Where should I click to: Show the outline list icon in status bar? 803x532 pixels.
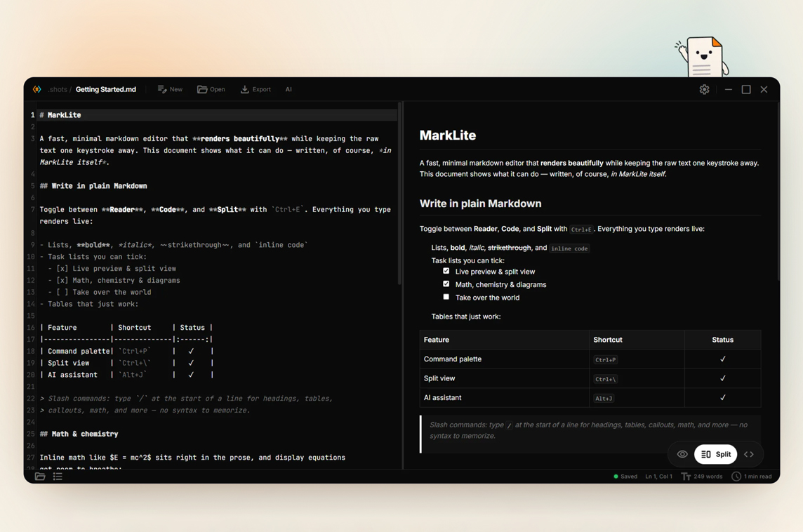pos(58,476)
